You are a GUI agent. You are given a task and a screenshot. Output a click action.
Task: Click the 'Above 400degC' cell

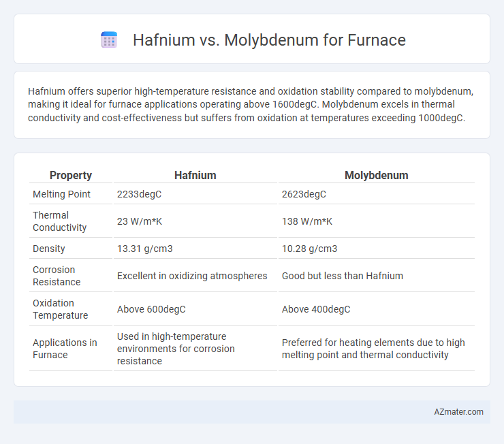pos(316,309)
